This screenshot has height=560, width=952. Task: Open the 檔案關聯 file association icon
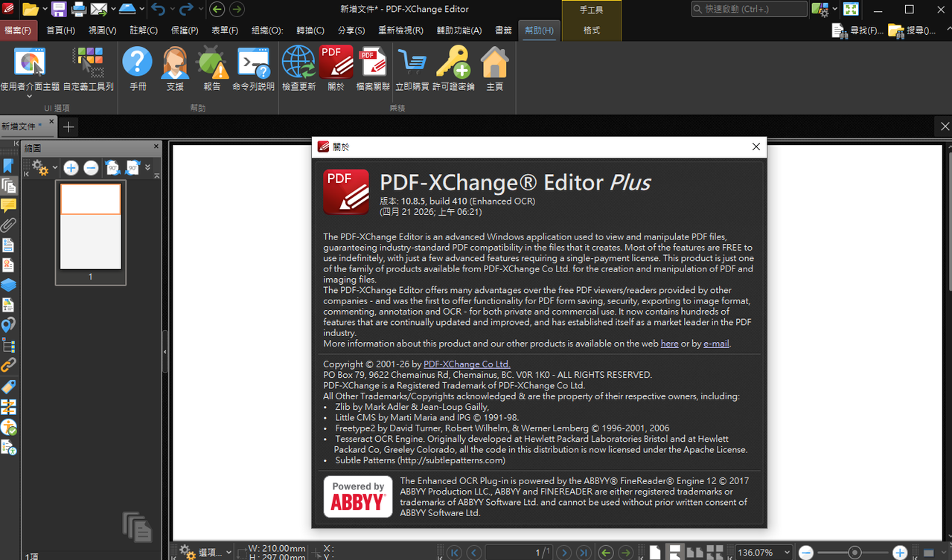pyautogui.click(x=373, y=62)
